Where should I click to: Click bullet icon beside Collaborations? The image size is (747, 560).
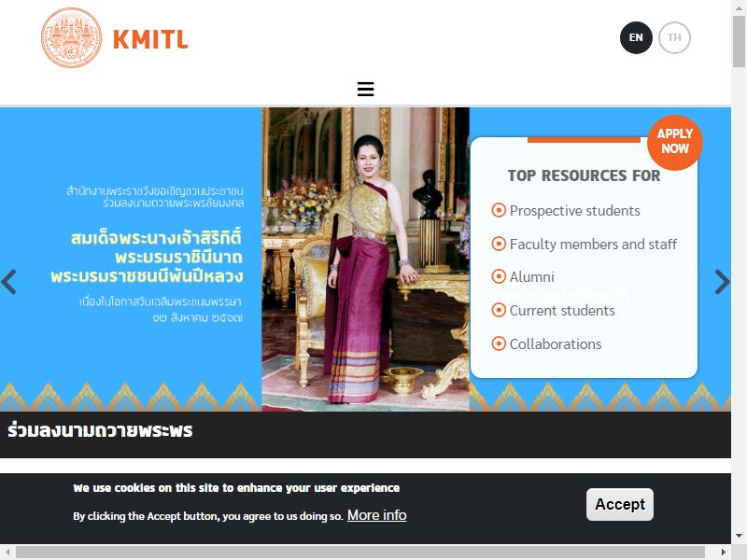click(x=499, y=343)
